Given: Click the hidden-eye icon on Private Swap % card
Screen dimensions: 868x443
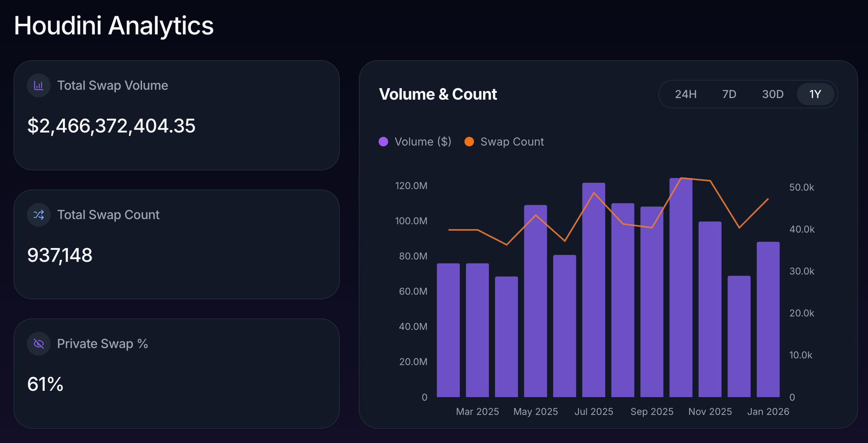Looking at the screenshot, I should pos(38,343).
